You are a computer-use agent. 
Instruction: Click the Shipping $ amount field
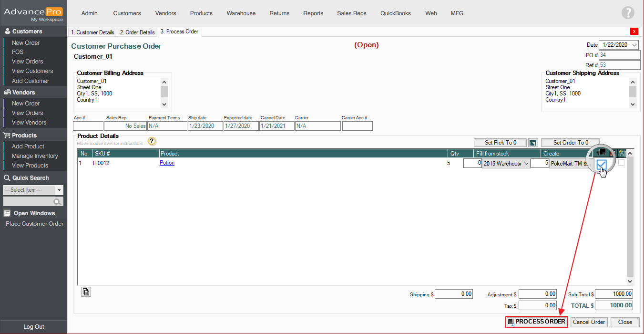(454, 294)
